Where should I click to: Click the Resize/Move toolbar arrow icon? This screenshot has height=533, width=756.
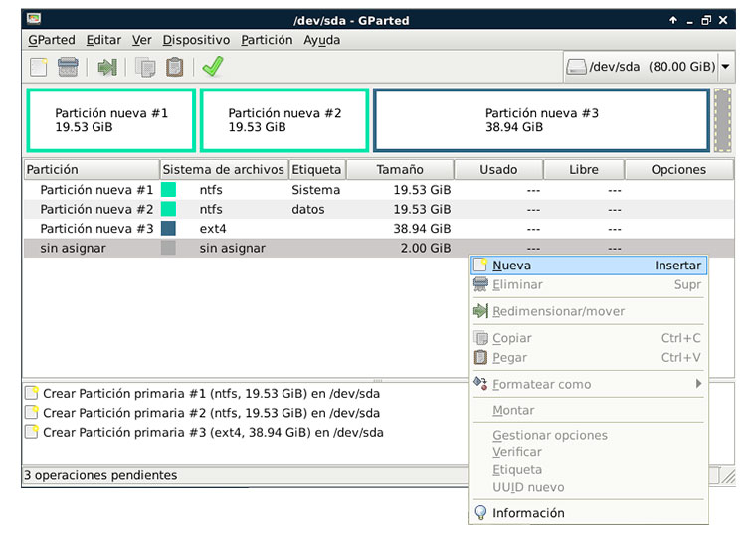[x=107, y=67]
